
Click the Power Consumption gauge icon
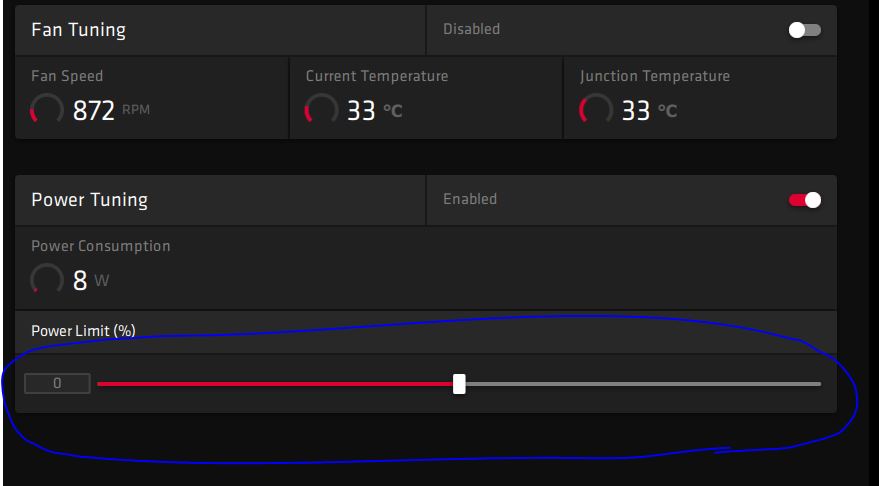pos(47,280)
